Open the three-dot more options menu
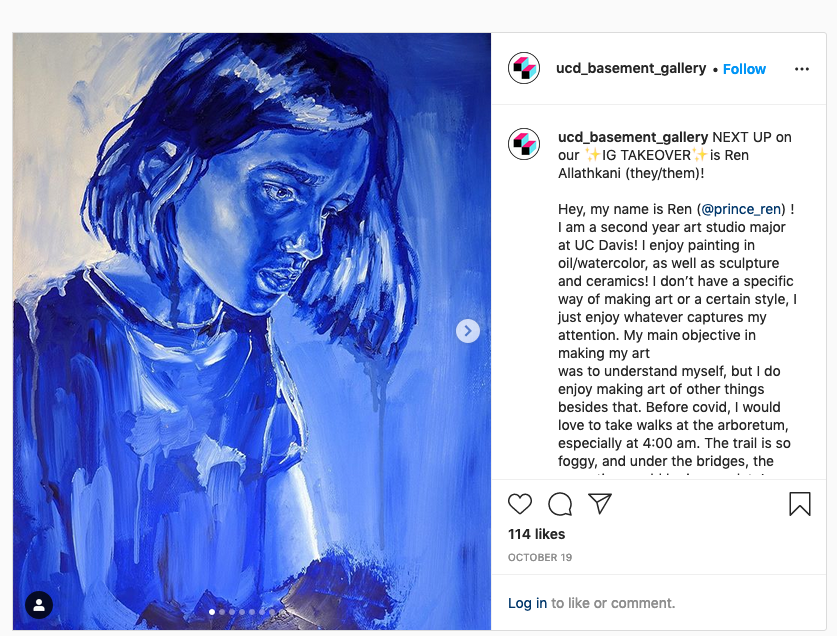The width and height of the screenshot is (837, 636). tap(801, 69)
